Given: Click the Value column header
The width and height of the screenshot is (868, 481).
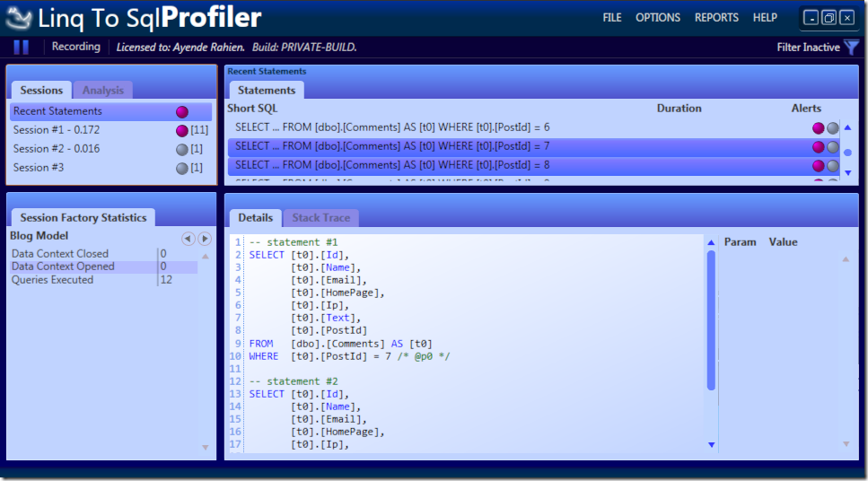Looking at the screenshot, I should [784, 242].
